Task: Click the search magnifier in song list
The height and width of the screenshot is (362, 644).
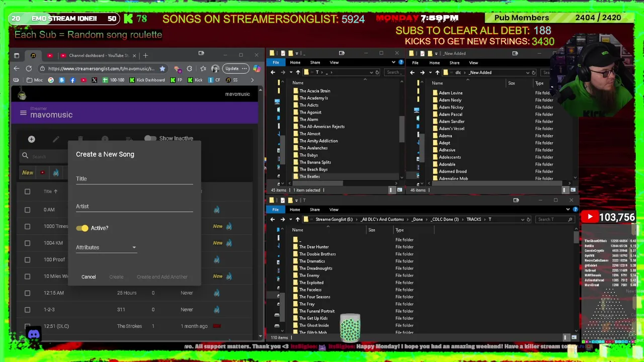Action: click(25, 156)
